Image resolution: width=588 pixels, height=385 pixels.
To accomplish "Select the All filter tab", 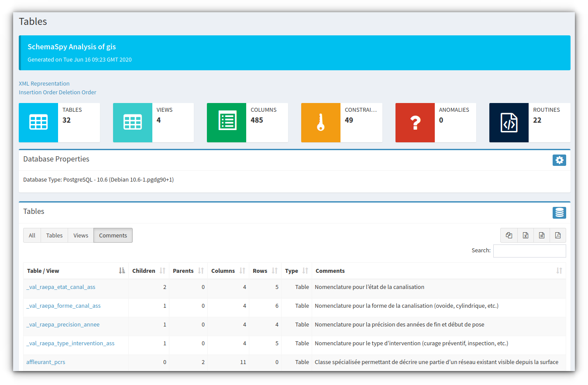I will [32, 235].
